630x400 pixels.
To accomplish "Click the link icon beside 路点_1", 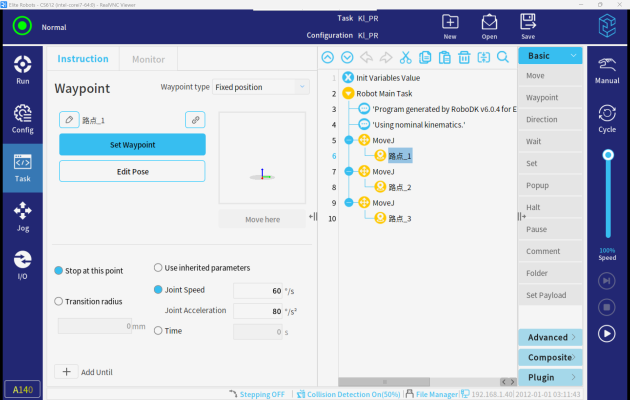I will pos(195,120).
